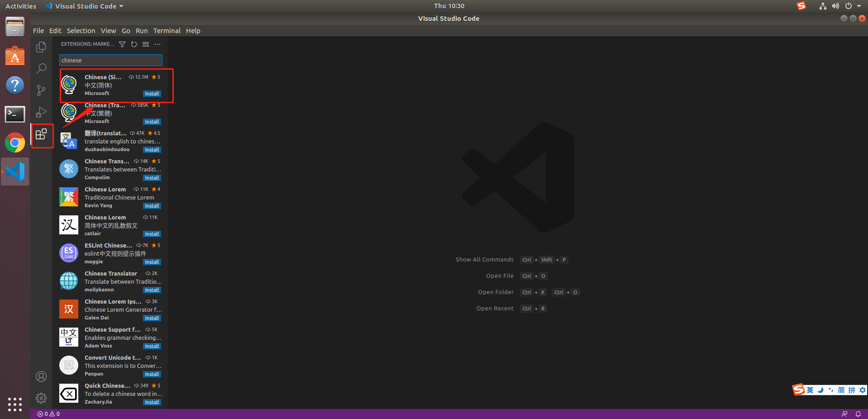Open the Run and Debug view
This screenshot has height=419, width=868.
point(41,112)
